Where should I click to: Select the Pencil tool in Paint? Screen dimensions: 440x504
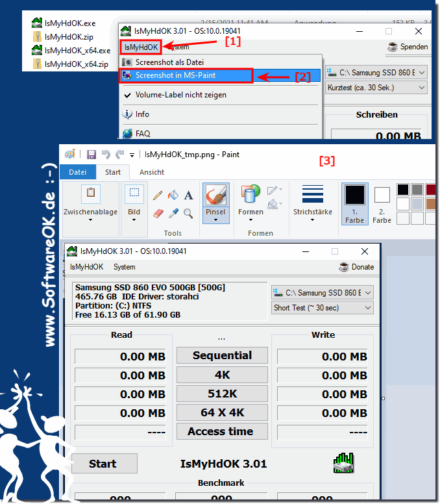pos(158,195)
